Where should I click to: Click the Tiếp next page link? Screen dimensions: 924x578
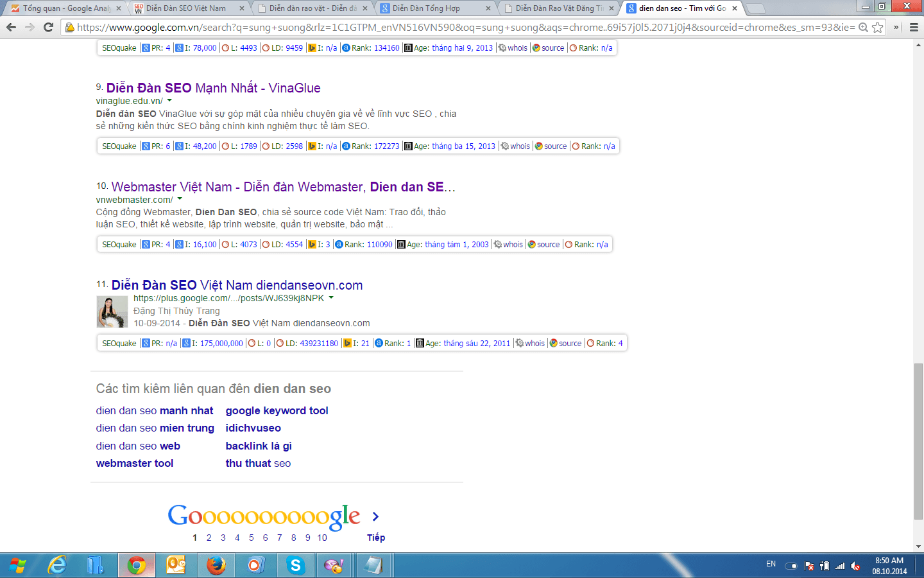[376, 538]
